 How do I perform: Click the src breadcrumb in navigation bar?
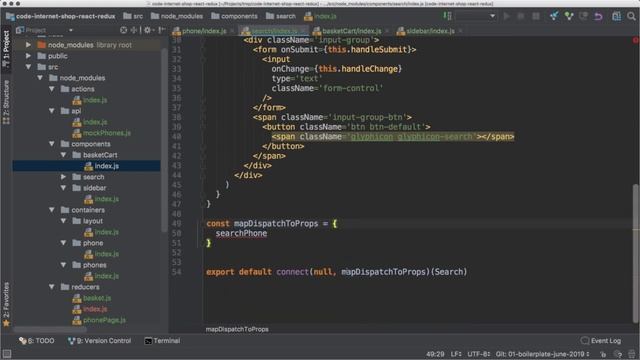tap(133, 16)
